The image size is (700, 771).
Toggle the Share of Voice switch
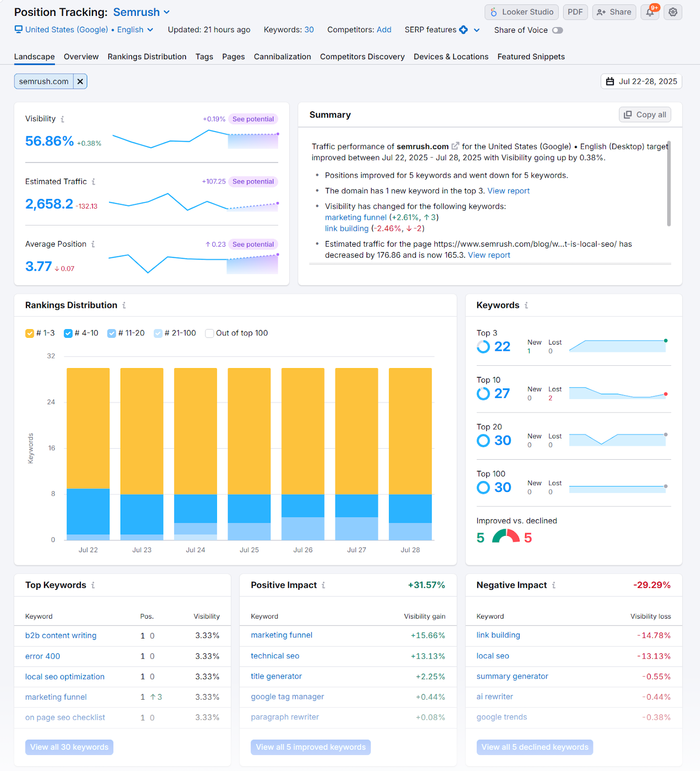pyautogui.click(x=557, y=30)
